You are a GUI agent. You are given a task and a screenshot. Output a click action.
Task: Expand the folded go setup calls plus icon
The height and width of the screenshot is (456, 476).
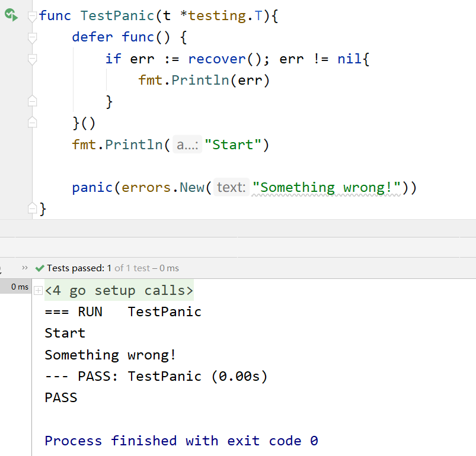tap(38, 291)
